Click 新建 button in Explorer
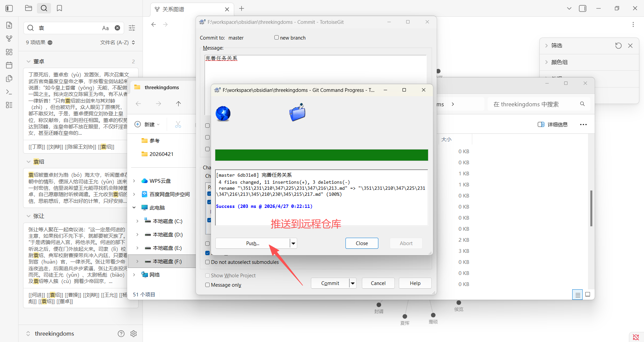Screen dimensions: 644x342 (x=147, y=124)
